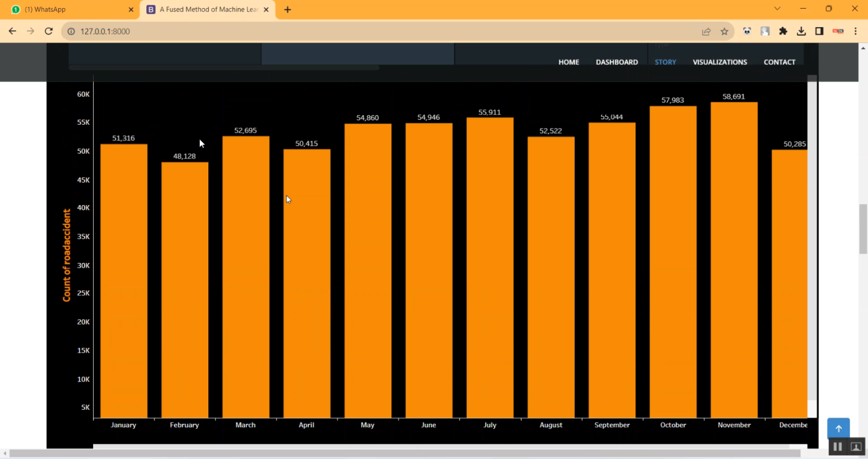Open the browser Downloads icon

[801, 32]
